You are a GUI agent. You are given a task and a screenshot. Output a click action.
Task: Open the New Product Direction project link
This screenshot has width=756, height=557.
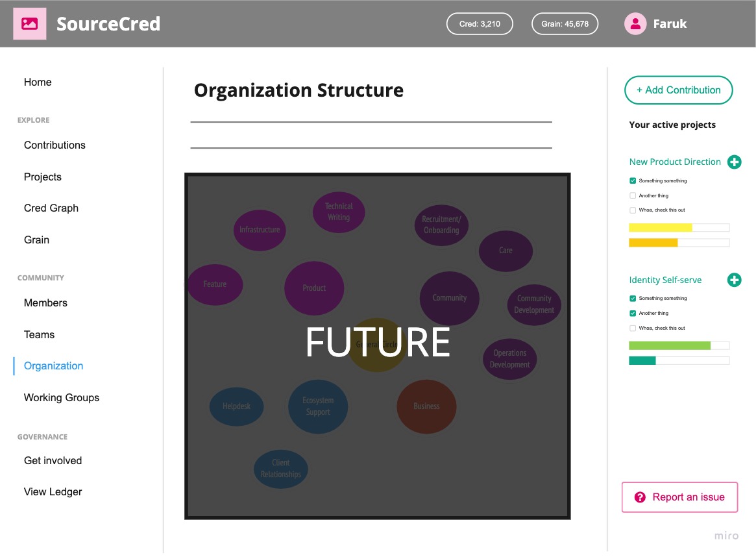pos(674,162)
